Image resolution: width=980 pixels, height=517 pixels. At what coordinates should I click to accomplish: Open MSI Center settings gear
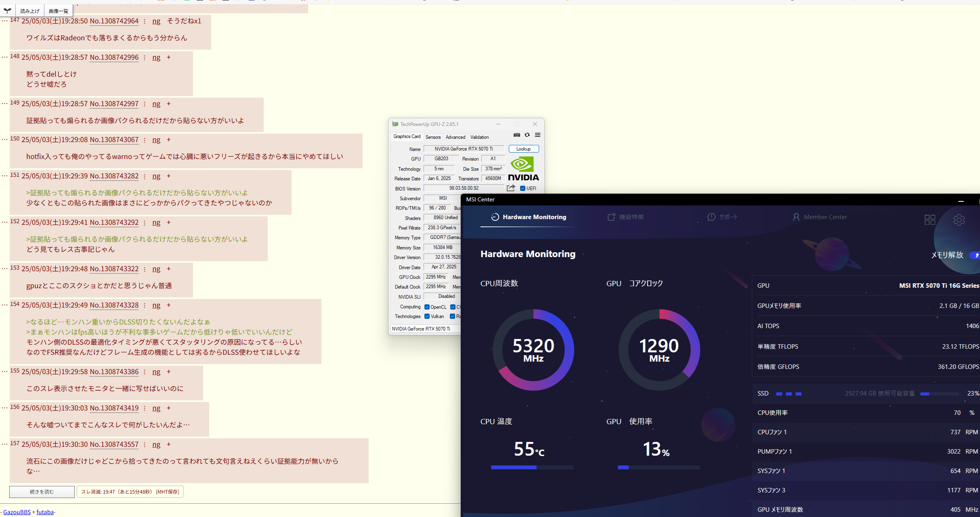click(959, 220)
